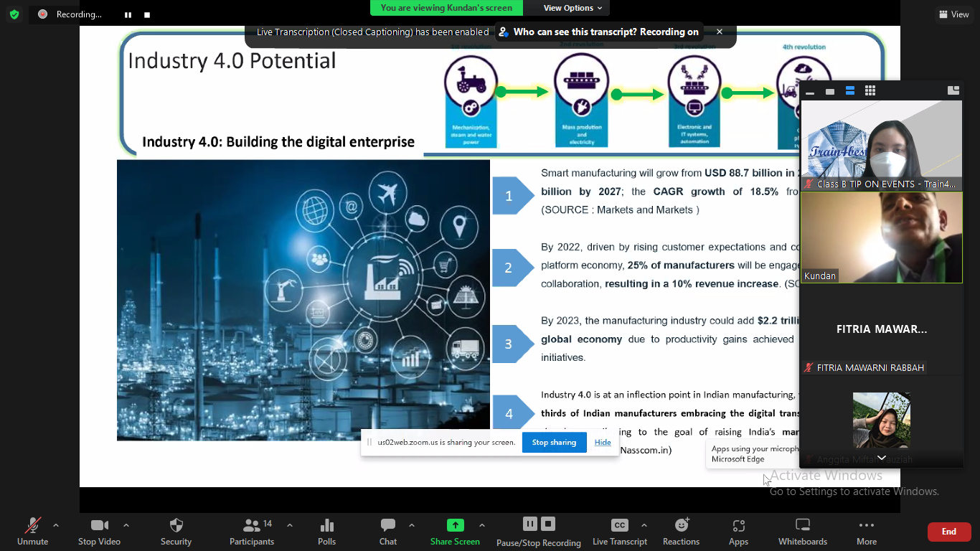Viewport: 980px width, 551px height.
Task: Expand audio options arrow next to Unmute
Action: 56,525
